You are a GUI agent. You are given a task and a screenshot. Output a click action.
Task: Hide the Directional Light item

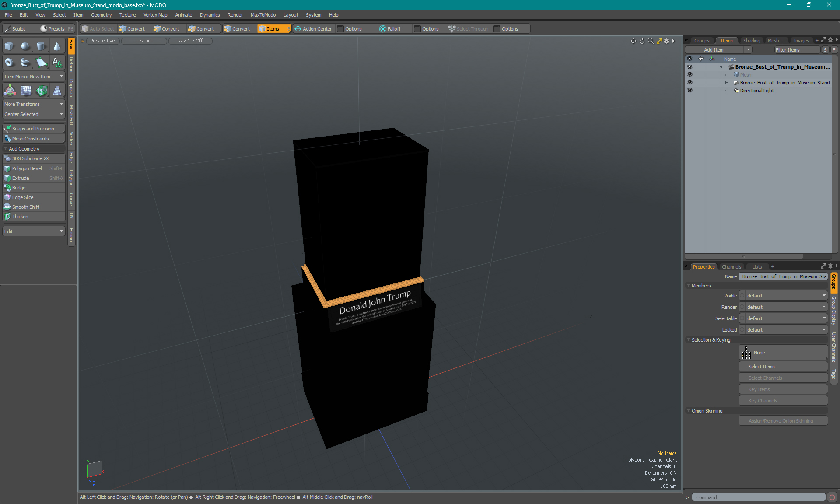[x=689, y=91]
